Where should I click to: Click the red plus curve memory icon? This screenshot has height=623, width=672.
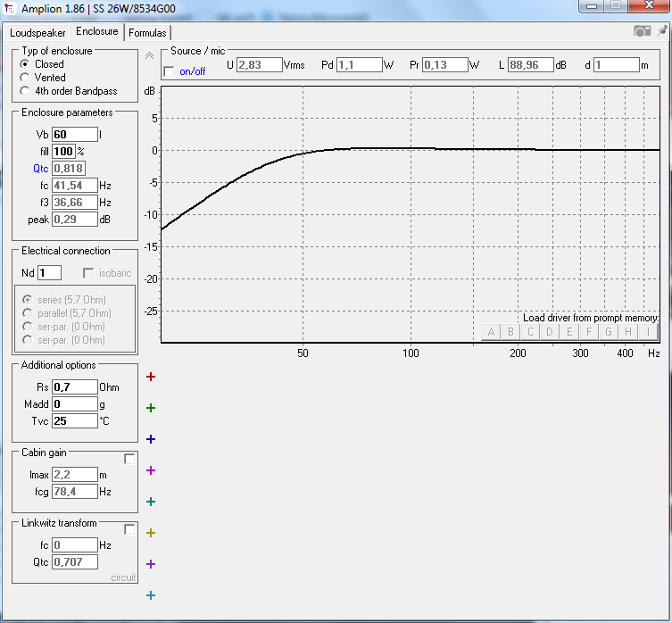[x=151, y=377]
